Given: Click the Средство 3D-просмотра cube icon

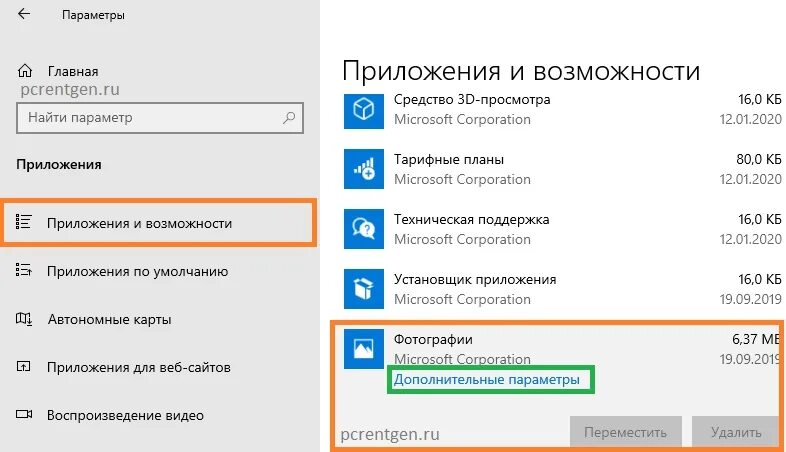Looking at the screenshot, I should (x=363, y=109).
